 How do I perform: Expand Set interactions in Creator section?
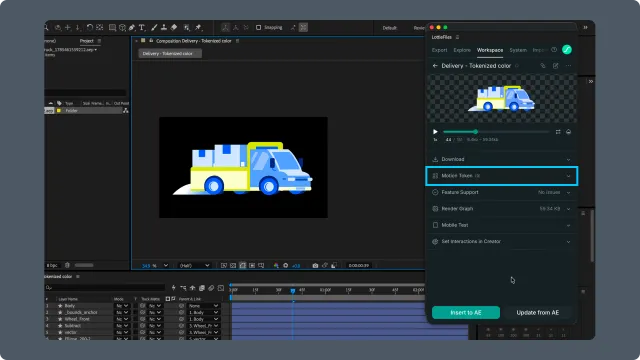tap(502, 242)
